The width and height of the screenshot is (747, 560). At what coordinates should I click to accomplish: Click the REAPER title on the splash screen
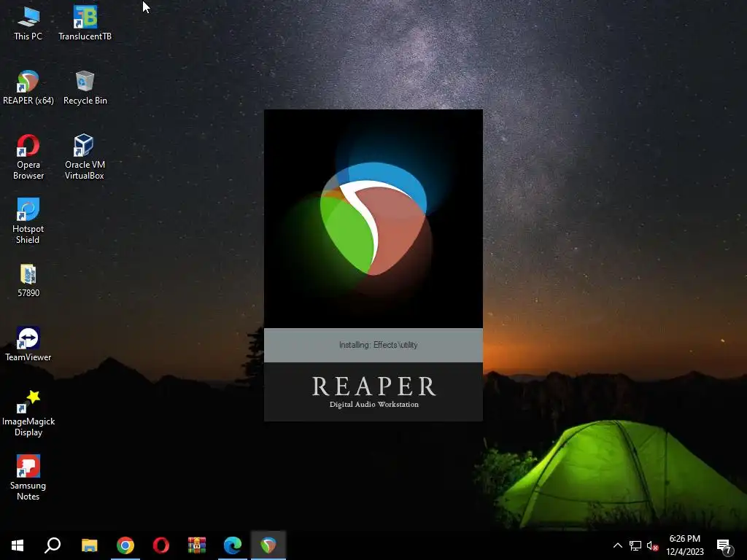click(374, 386)
